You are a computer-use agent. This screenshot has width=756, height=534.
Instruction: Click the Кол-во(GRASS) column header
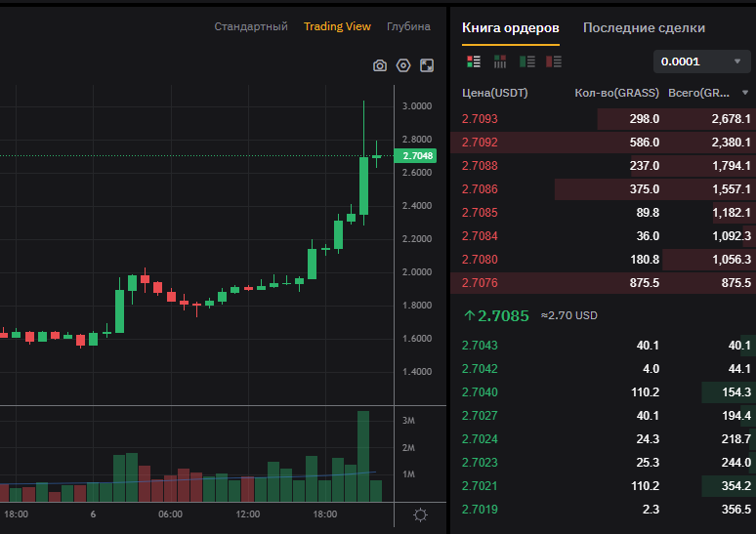616,93
